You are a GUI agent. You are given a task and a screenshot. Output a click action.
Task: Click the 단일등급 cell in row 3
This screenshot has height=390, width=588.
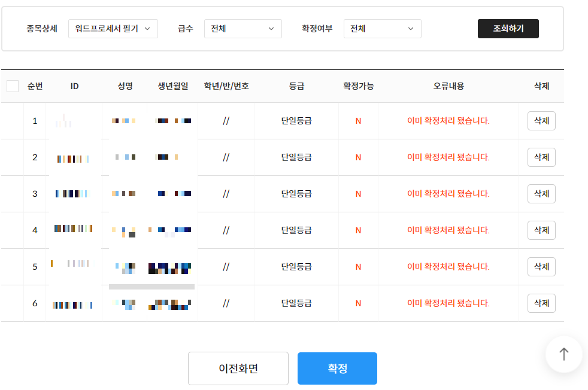296,194
